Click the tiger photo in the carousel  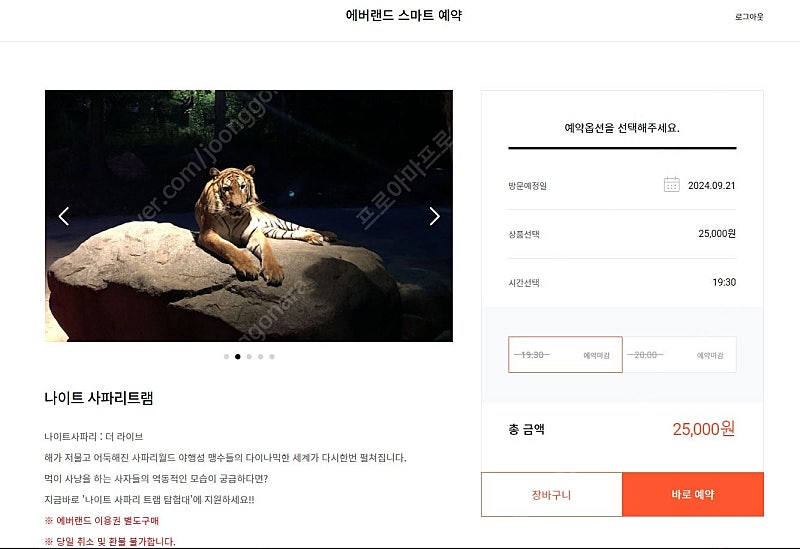(x=249, y=216)
